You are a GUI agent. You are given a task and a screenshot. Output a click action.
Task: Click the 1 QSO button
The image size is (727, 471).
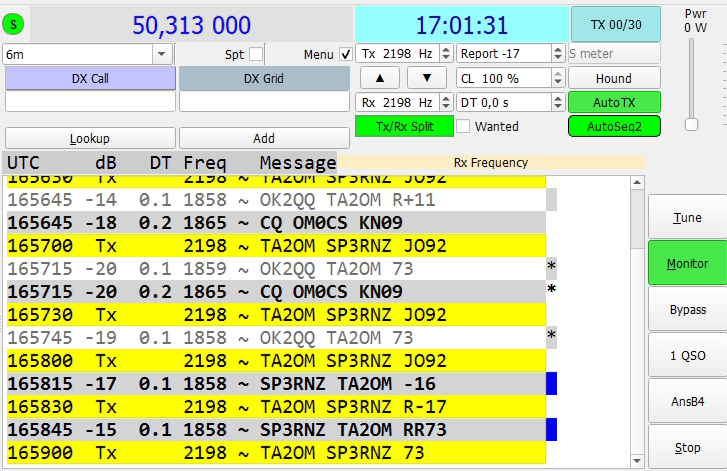(x=687, y=356)
